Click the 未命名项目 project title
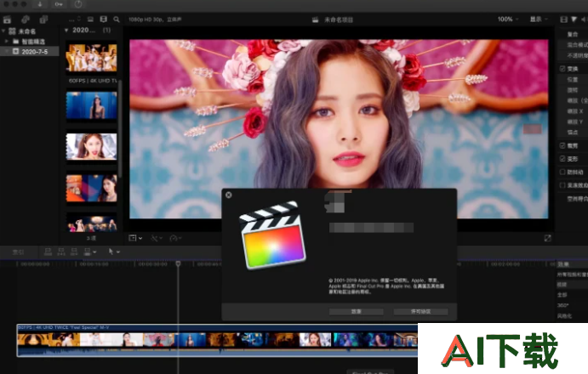The height and width of the screenshot is (374, 588). (x=339, y=20)
